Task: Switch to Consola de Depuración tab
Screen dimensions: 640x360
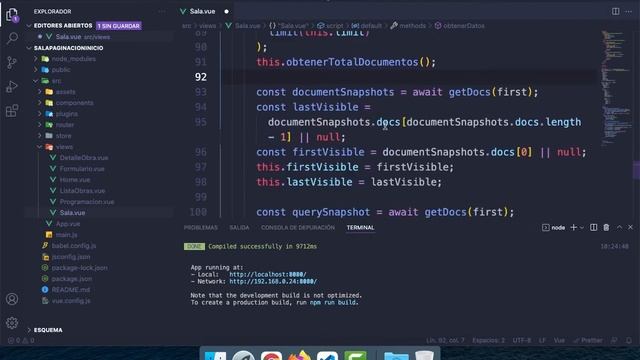Action: pos(298,228)
